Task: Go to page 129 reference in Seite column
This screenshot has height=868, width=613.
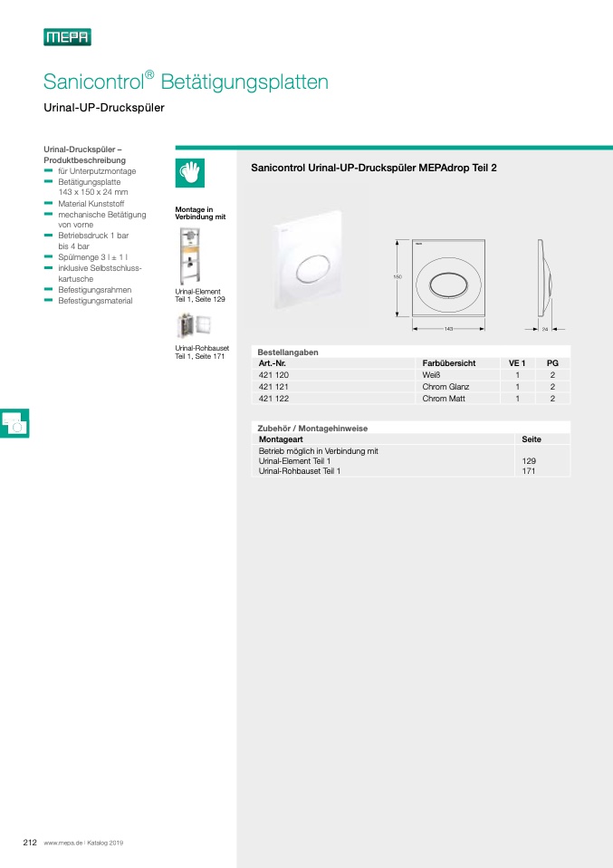Action: [x=530, y=461]
